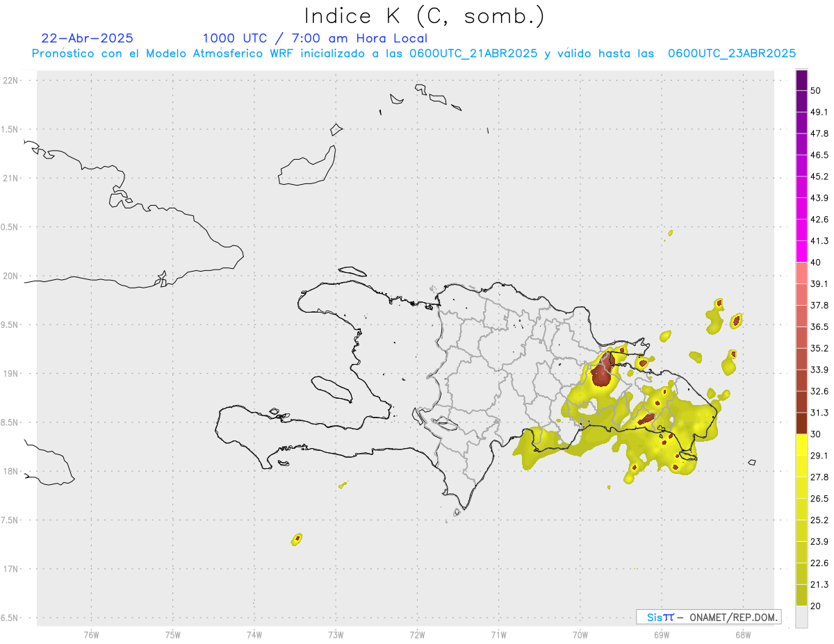Click the colorbar value 41.3

point(819,241)
